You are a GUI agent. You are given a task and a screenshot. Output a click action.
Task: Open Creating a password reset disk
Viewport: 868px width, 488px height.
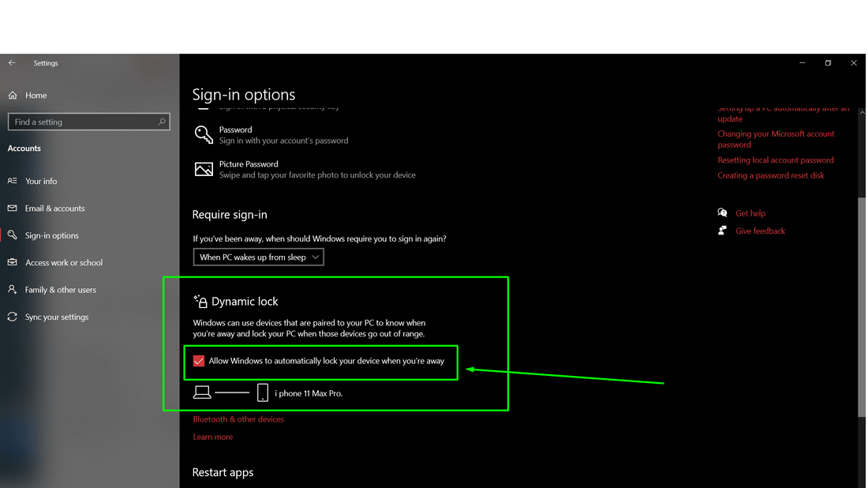point(771,175)
